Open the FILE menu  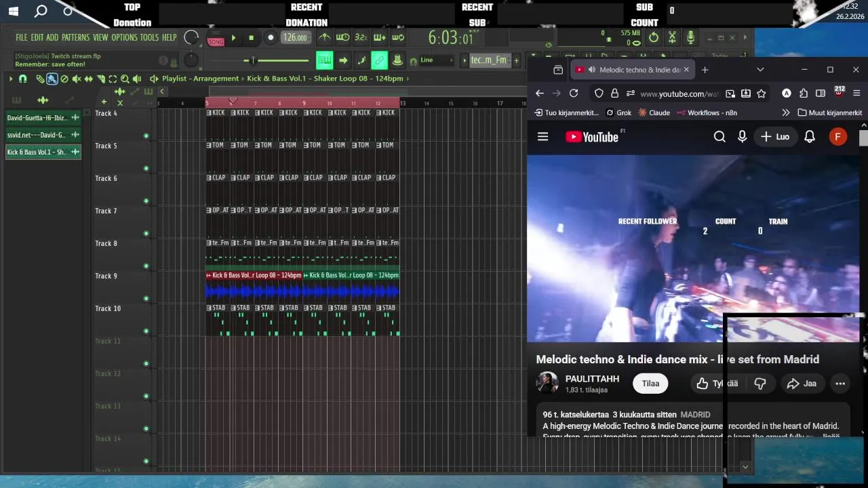pyautogui.click(x=22, y=38)
